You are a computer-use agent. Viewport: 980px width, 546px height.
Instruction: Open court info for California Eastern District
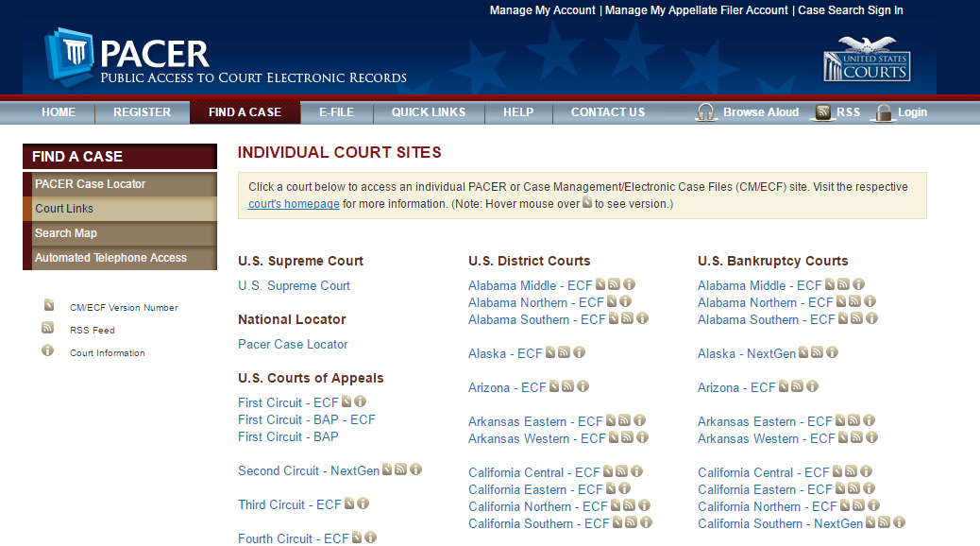[x=624, y=487]
